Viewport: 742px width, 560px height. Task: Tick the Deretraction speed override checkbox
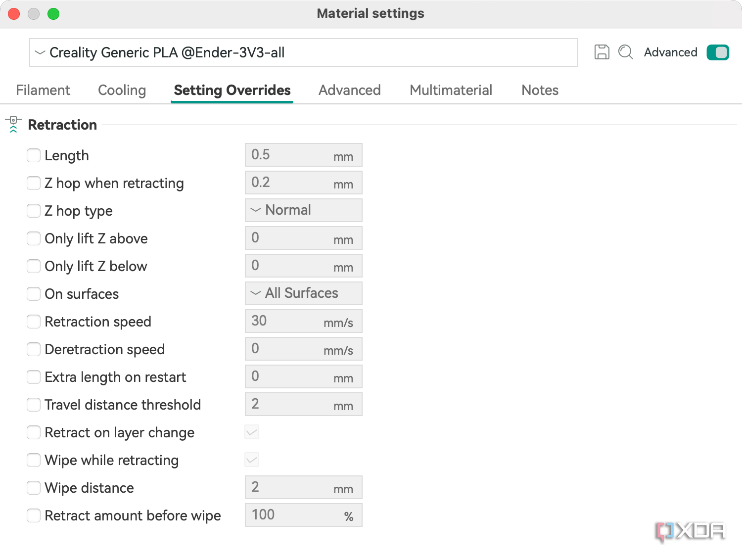[34, 349]
